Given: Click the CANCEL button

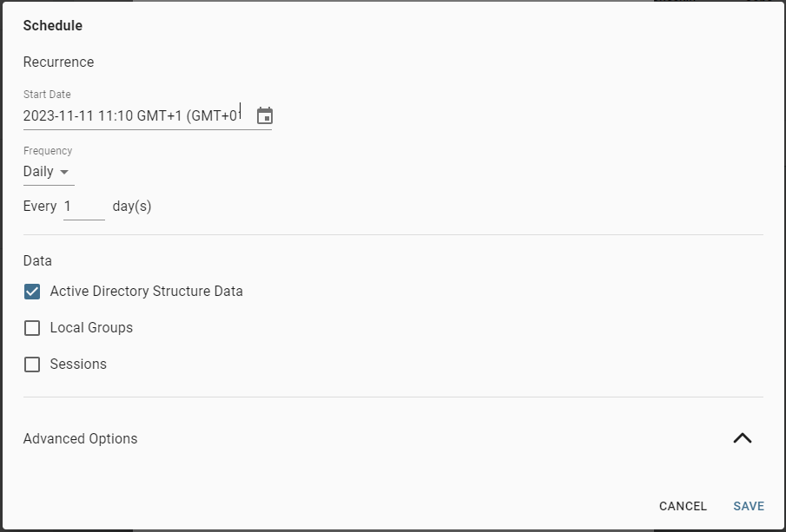Looking at the screenshot, I should (x=683, y=506).
